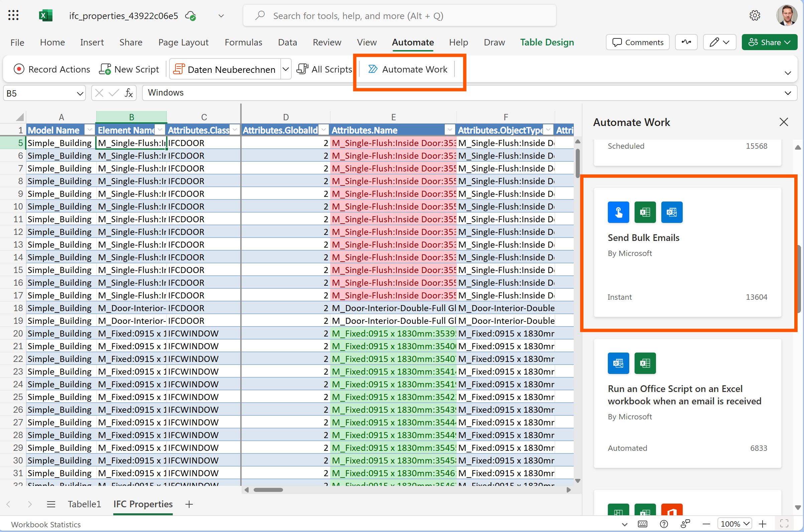Open the app launcher waffle icon
This screenshot has width=804, height=532.
[13, 16]
